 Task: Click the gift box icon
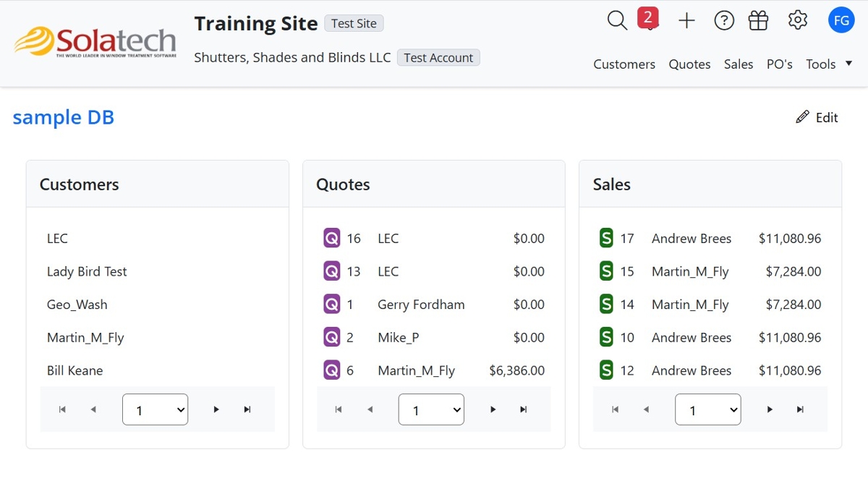coord(758,21)
